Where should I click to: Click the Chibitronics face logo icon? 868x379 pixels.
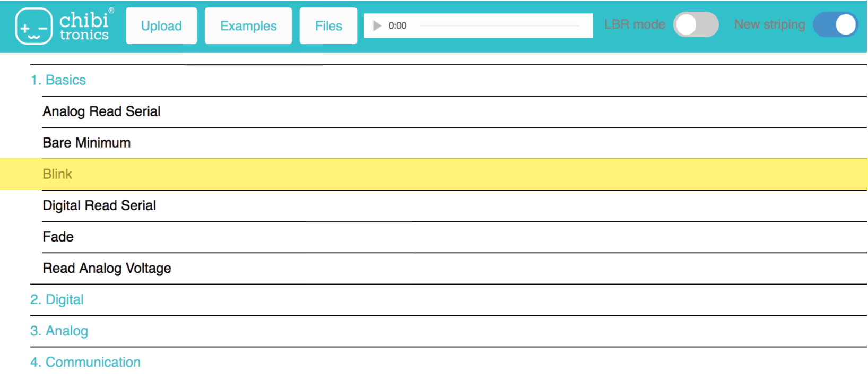tap(34, 26)
